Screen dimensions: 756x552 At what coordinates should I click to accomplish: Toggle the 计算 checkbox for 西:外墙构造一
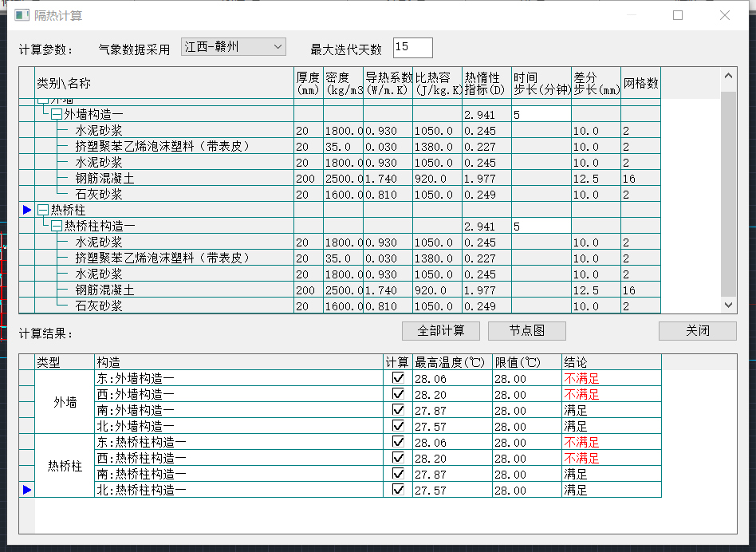tap(398, 394)
